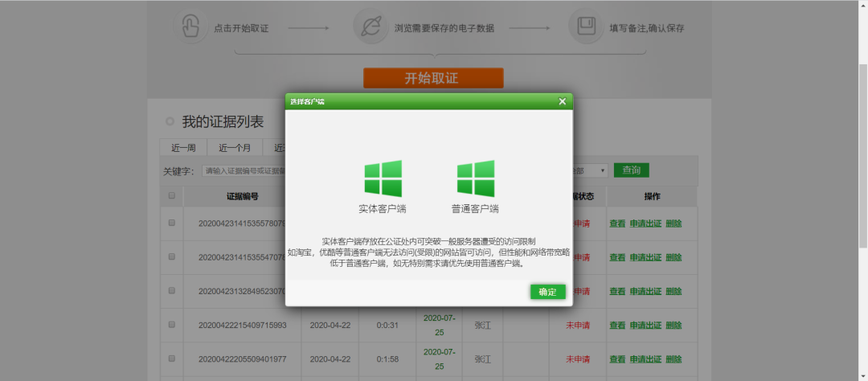Click 查看 for evidence 20200422205509401977
This screenshot has width=868, height=381.
(x=617, y=359)
